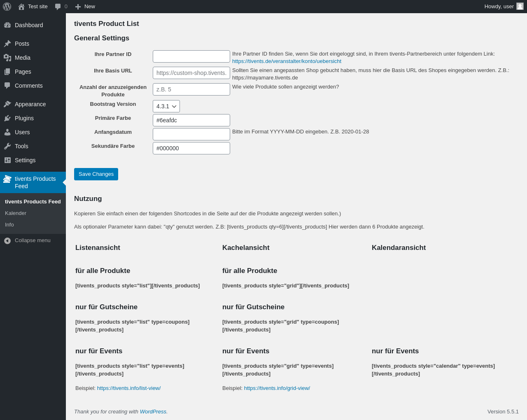Click the Tools wrench icon

tap(7, 146)
